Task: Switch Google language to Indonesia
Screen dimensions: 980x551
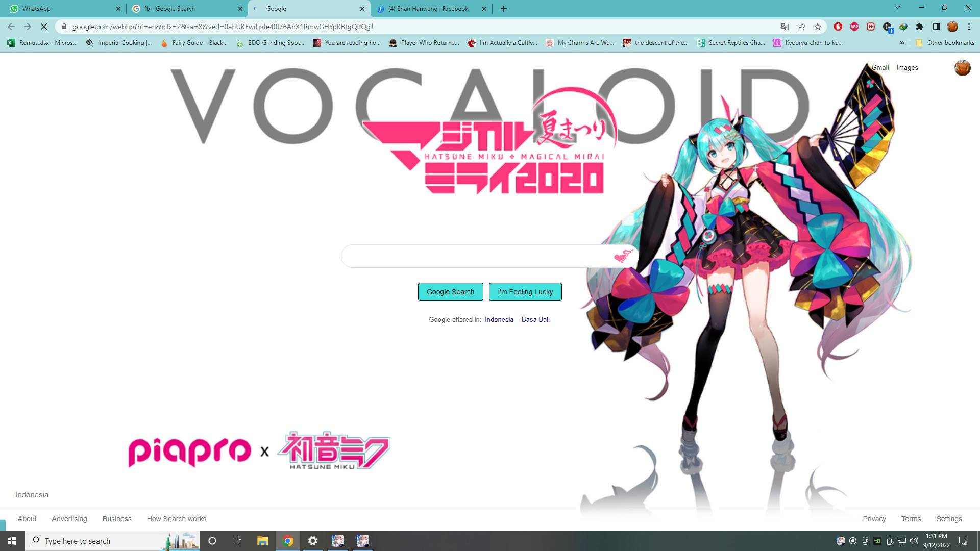Action: [499, 319]
